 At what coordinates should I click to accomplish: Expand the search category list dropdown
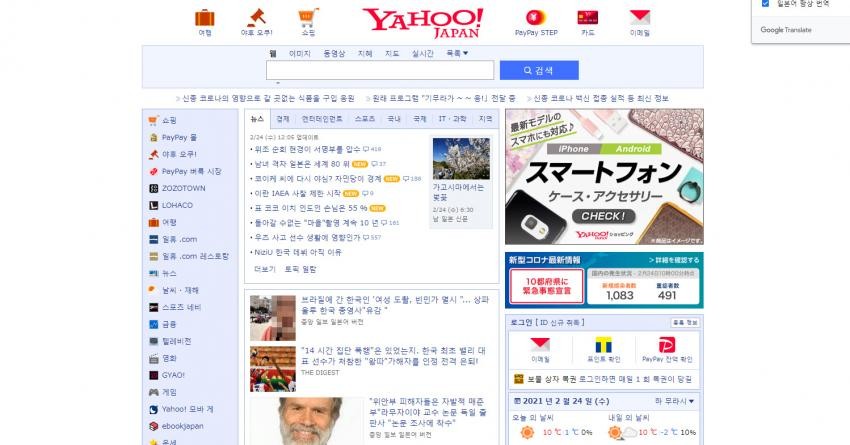point(457,53)
